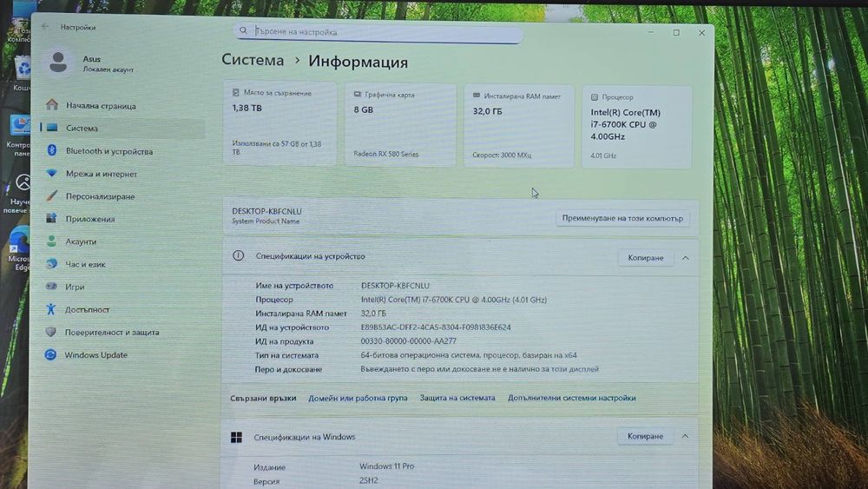The width and height of the screenshot is (868, 489).
Task: Click the Игри controller icon
Action: [x=51, y=287]
